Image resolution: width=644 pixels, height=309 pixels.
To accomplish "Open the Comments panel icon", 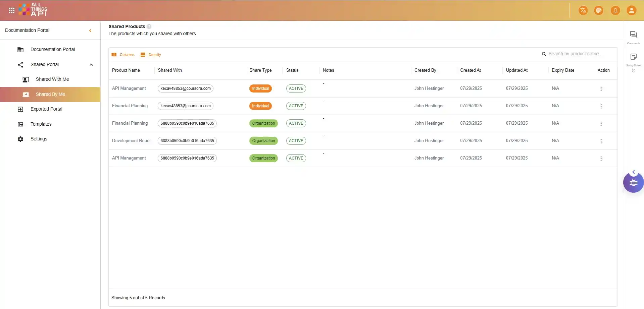I will click(x=633, y=35).
